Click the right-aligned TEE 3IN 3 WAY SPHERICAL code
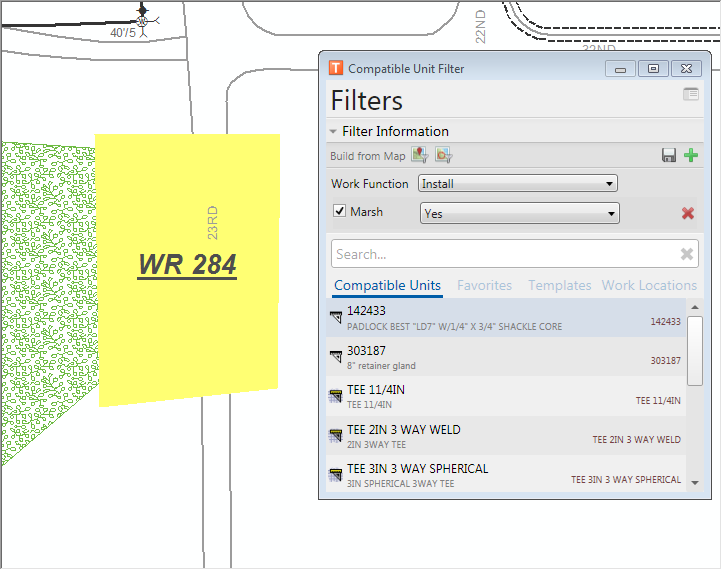The height and width of the screenshot is (570, 722). (x=626, y=479)
